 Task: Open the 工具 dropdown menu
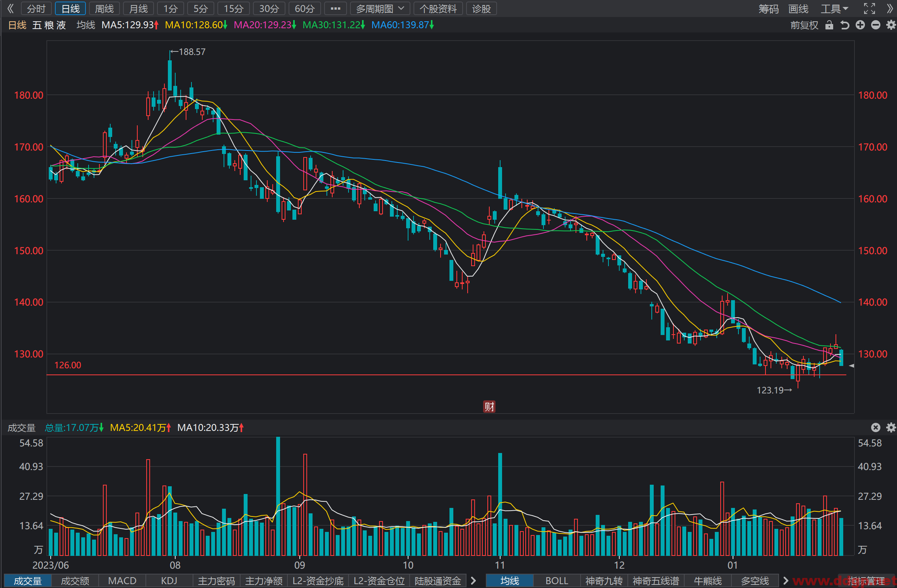point(834,9)
